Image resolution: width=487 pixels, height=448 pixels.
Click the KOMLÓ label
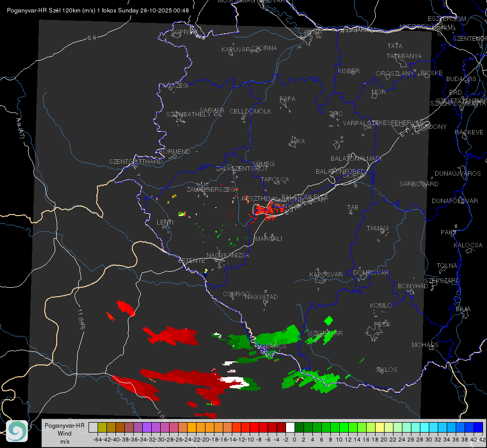[381, 305]
